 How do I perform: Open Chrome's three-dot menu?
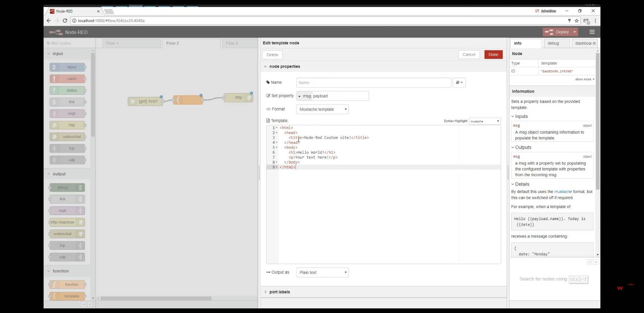595,21
